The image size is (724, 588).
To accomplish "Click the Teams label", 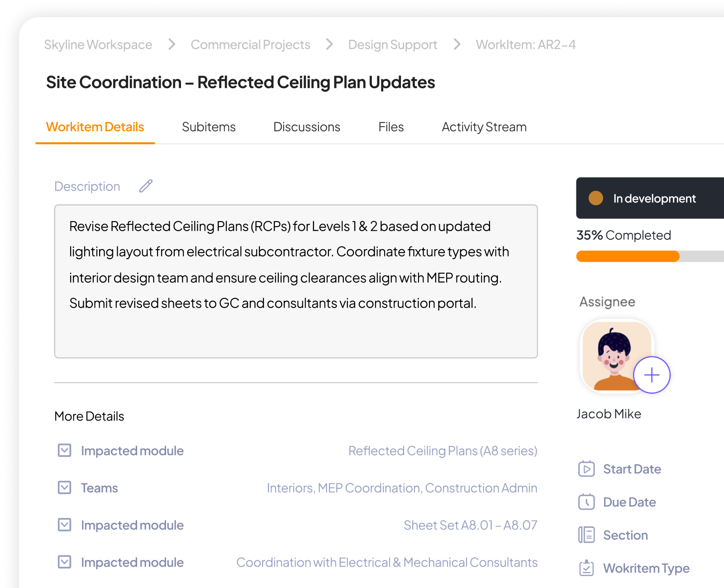I will coord(100,488).
